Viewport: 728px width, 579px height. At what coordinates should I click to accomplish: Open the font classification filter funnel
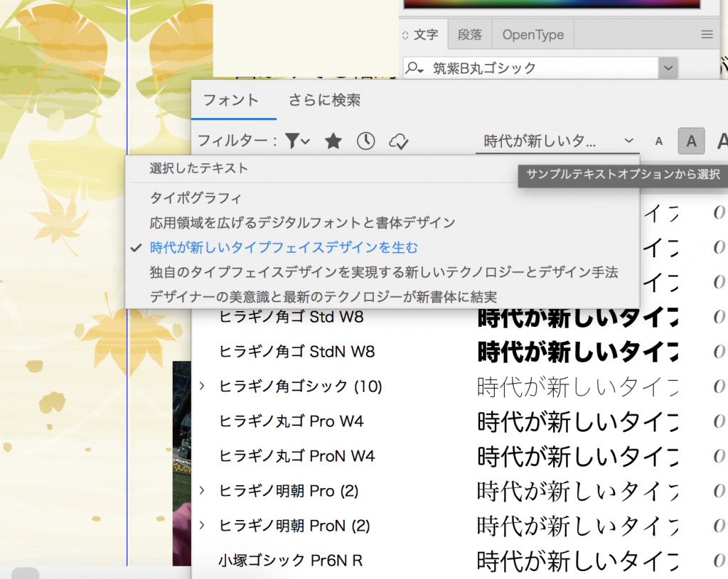[297, 141]
